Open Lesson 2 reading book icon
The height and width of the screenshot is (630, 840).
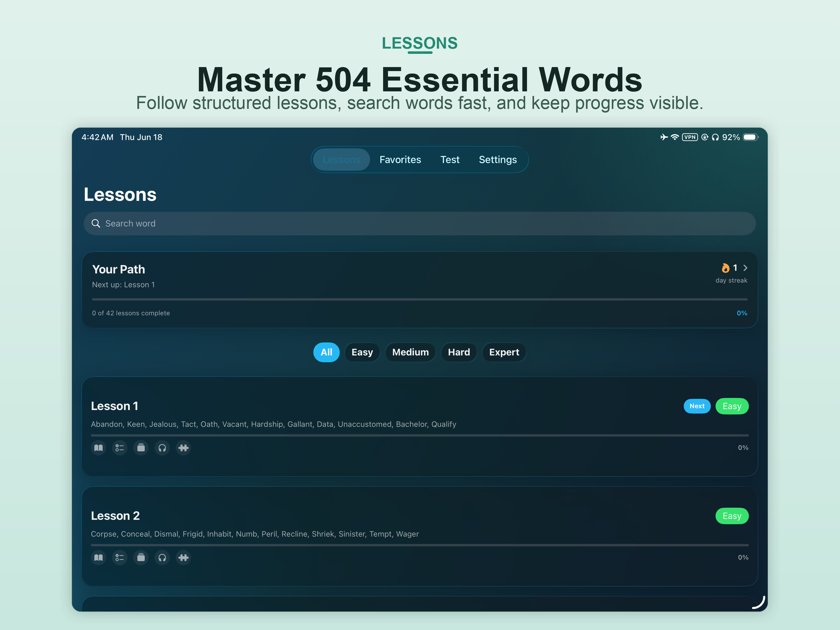pyautogui.click(x=98, y=557)
